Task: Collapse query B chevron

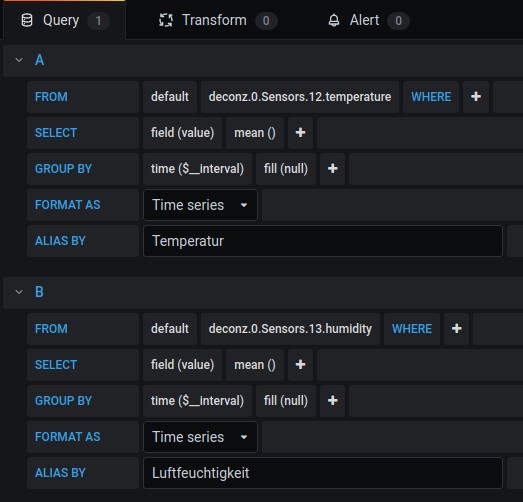Action: tap(19, 292)
